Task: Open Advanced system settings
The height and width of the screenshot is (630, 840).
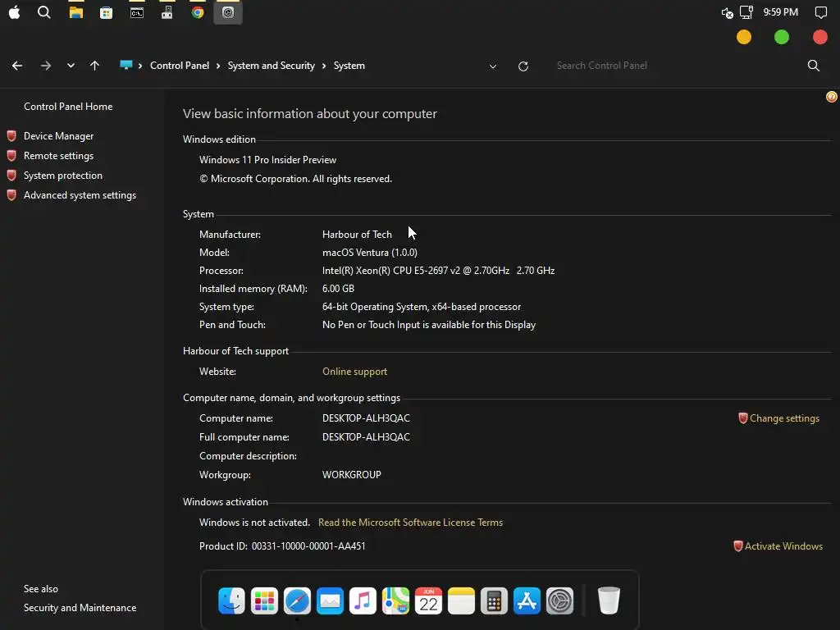Action: [80, 195]
